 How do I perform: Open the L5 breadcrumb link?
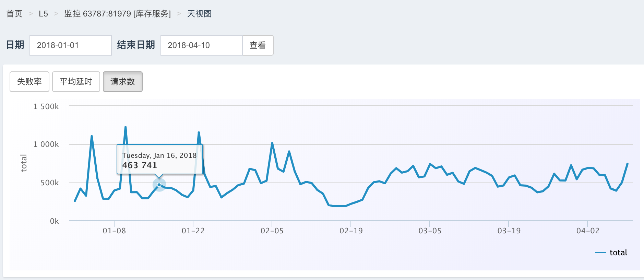(43, 14)
